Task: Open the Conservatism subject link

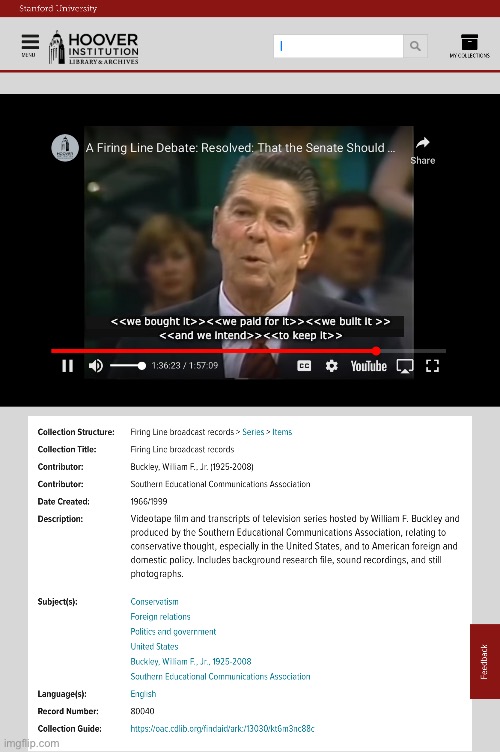Action: [x=154, y=601]
